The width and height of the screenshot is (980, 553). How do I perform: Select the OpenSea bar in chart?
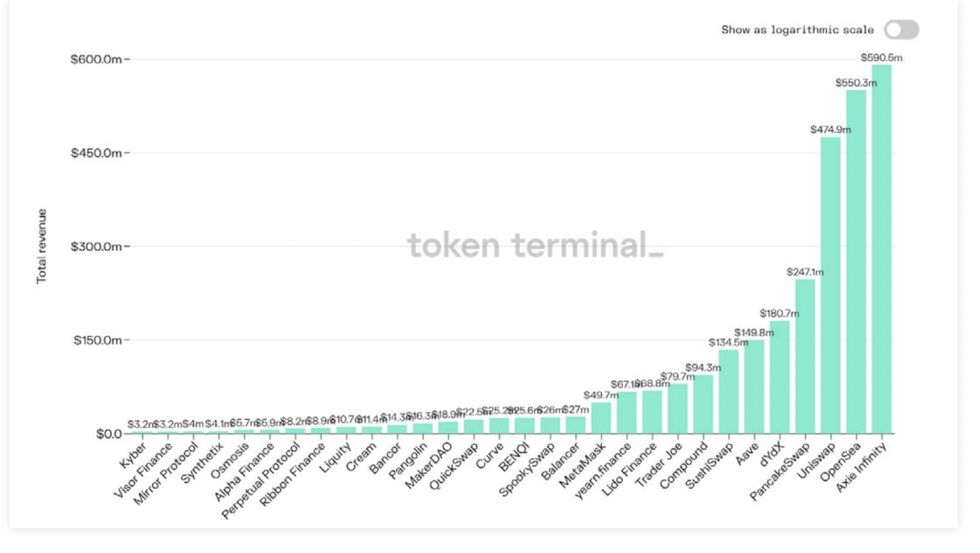(857, 262)
